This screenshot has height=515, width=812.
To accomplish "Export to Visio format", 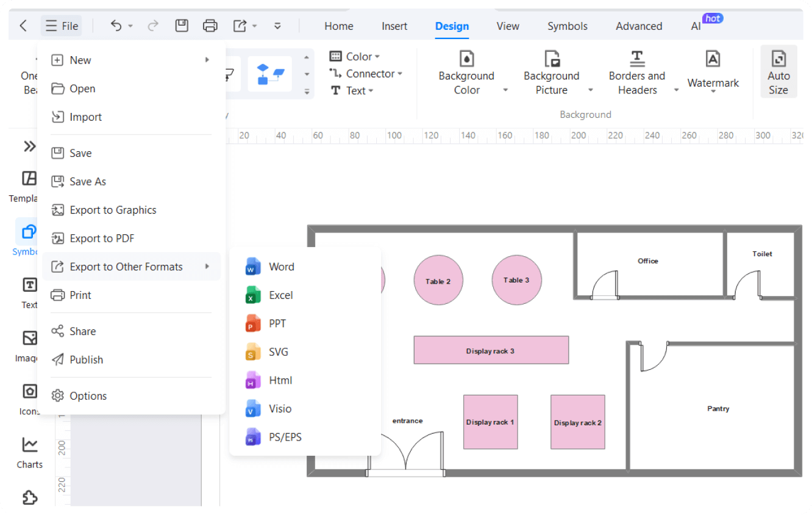I will click(x=305, y=408).
